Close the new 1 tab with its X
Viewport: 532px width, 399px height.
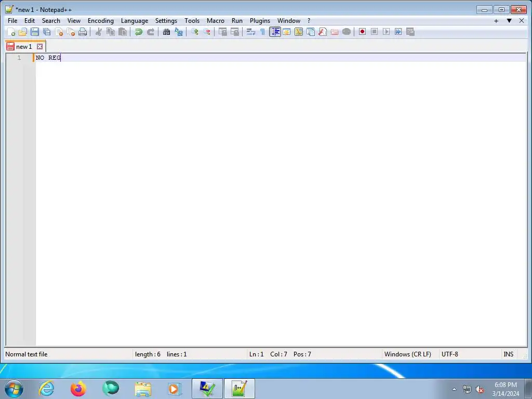(39, 46)
